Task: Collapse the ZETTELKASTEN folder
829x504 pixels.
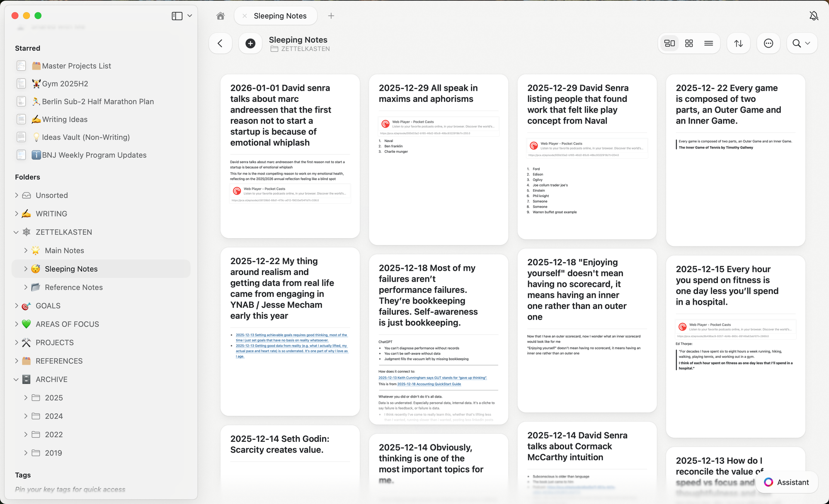Action: click(16, 232)
